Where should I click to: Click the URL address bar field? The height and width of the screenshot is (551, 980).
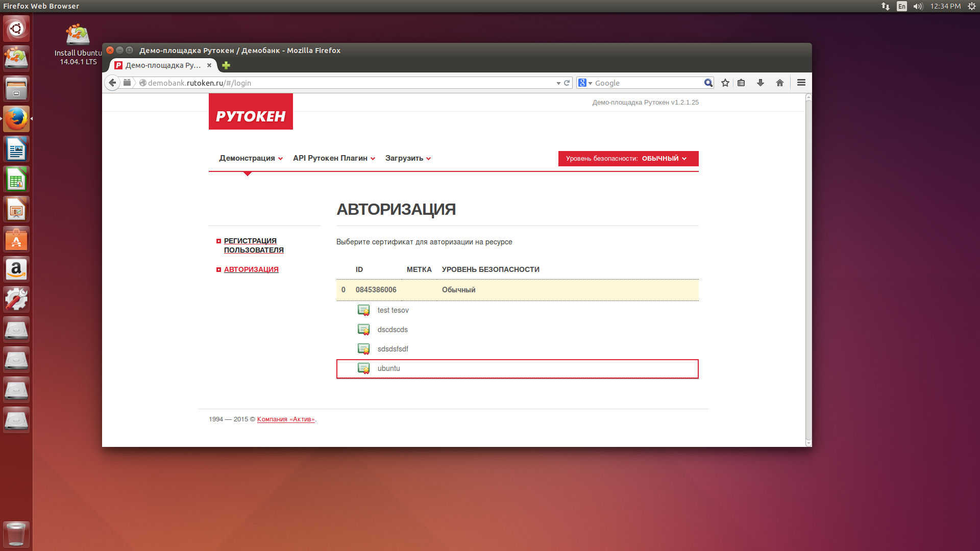coord(347,83)
